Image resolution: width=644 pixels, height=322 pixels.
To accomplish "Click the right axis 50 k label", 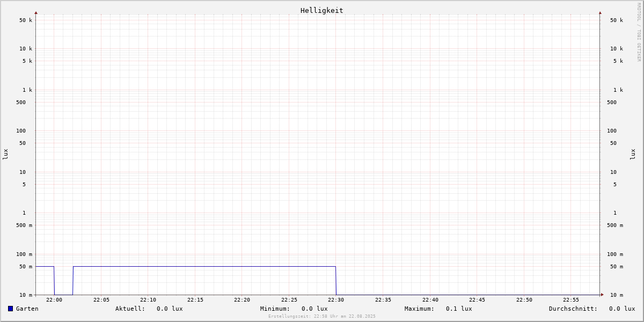I will (617, 20).
